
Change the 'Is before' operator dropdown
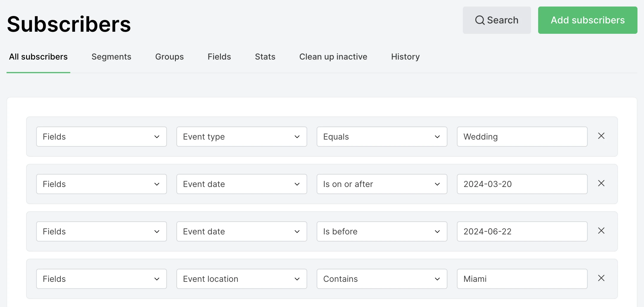tap(382, 231)
